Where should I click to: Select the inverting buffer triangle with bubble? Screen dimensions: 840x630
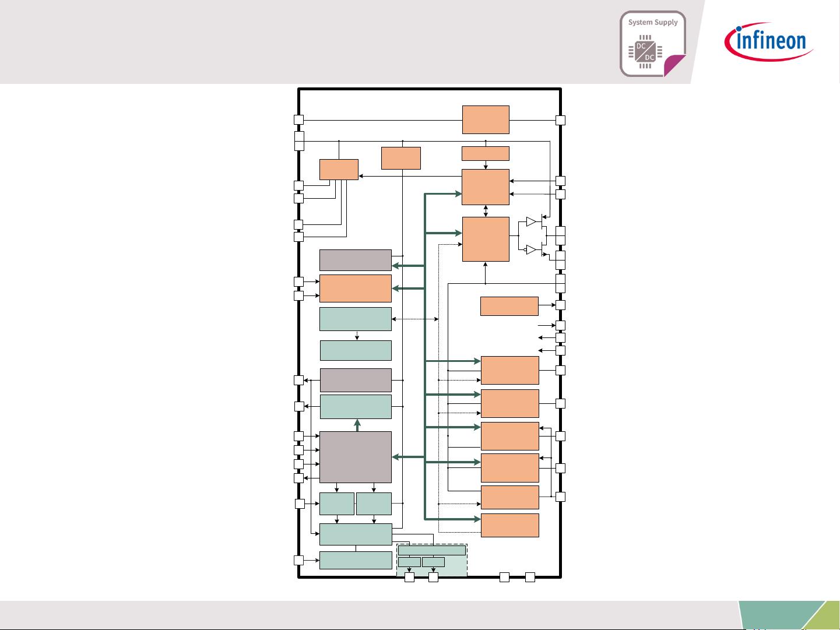(530, 249)
